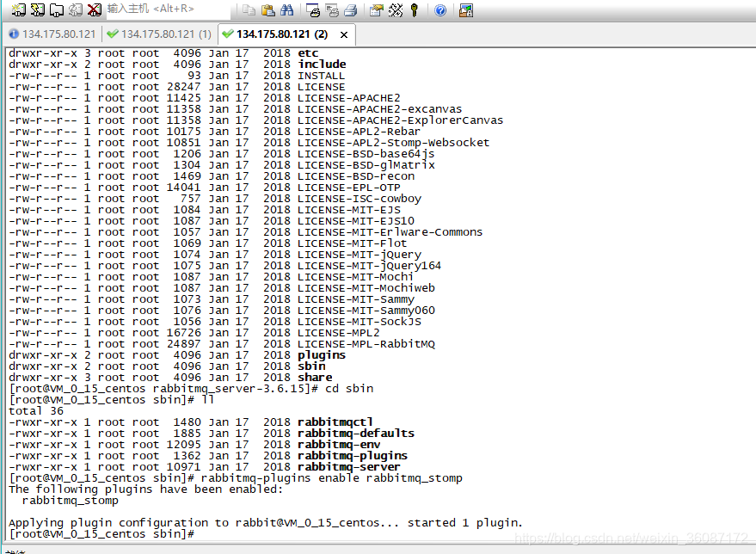
Task: Click the Connect session toolbar icon
Action: point(18,9)
